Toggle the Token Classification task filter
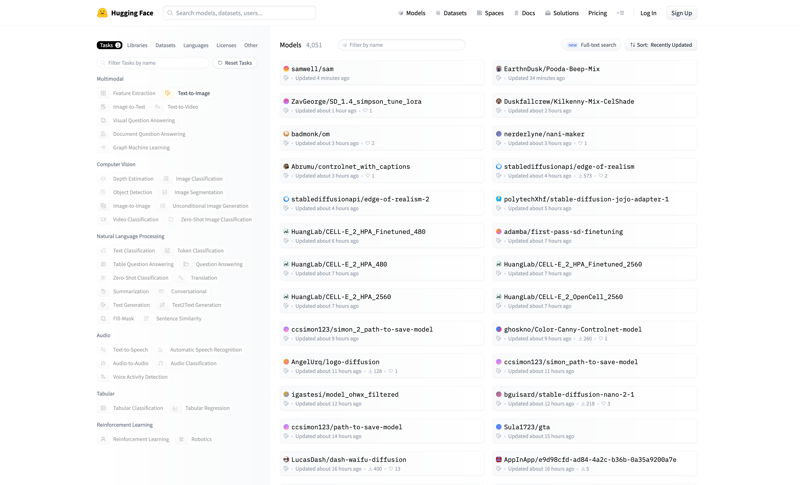The image size is (800, 485). click(194, 251)
